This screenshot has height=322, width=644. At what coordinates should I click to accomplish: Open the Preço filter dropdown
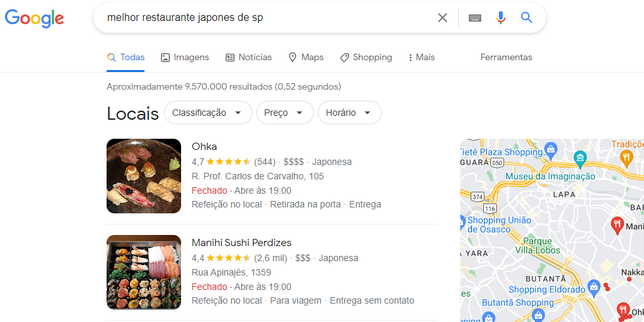coord(285,113)
